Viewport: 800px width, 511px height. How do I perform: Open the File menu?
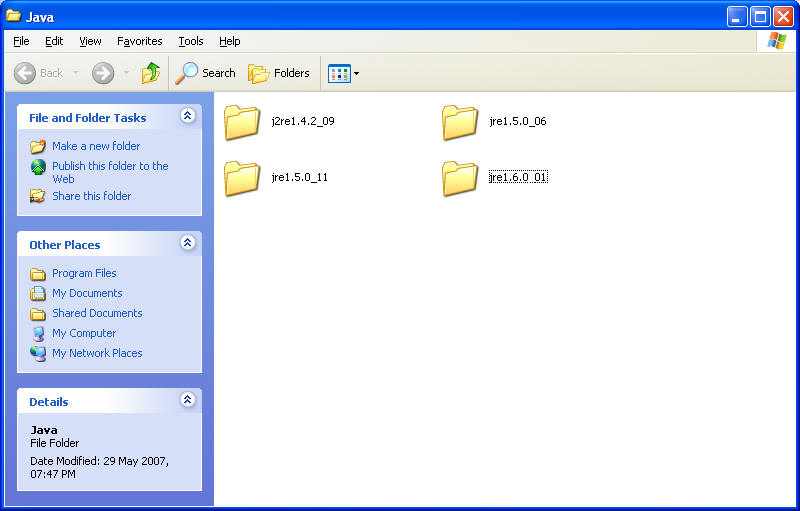coord(21,41)
